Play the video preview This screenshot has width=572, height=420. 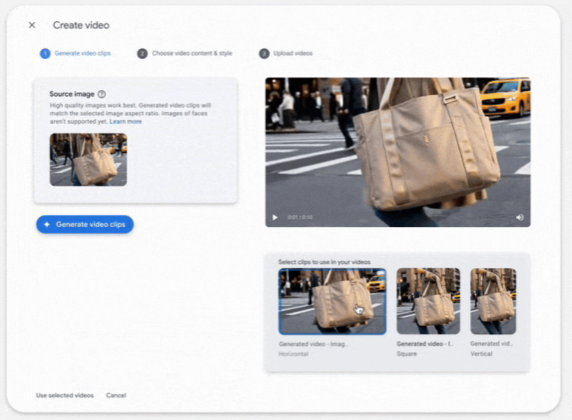point(275,217)
